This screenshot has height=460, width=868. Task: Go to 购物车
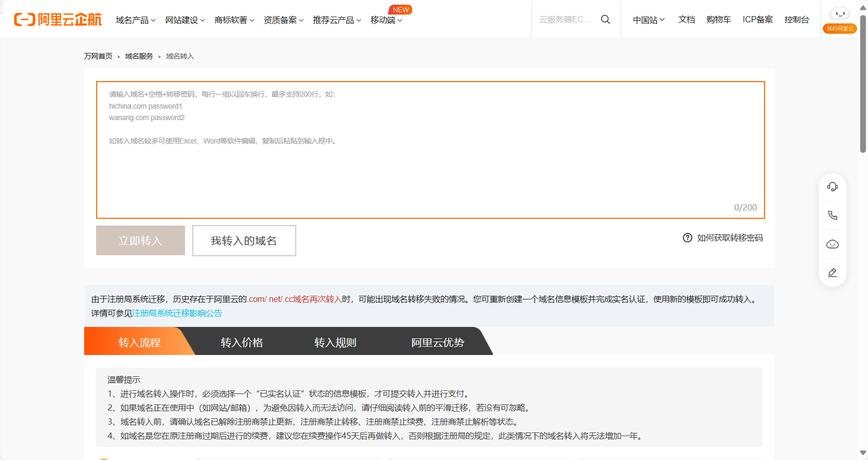coord(719,19)
